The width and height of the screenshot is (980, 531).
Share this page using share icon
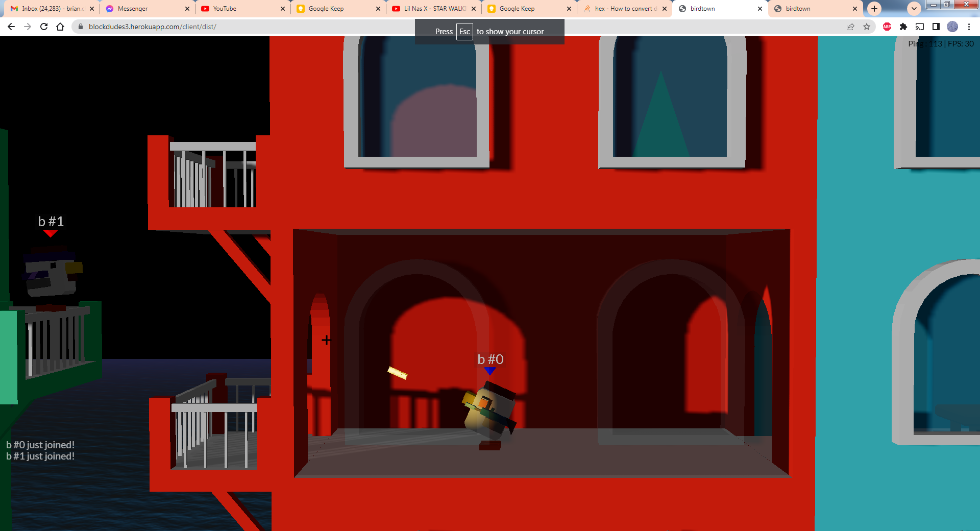850,27
